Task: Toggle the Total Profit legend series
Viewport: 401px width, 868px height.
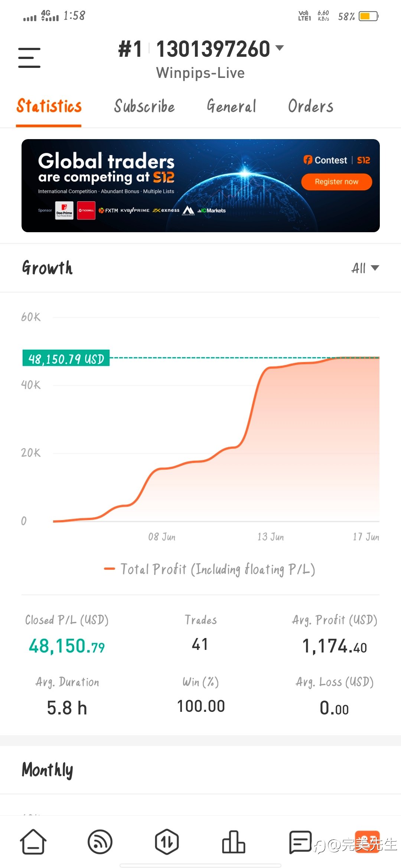Action: 209,569
